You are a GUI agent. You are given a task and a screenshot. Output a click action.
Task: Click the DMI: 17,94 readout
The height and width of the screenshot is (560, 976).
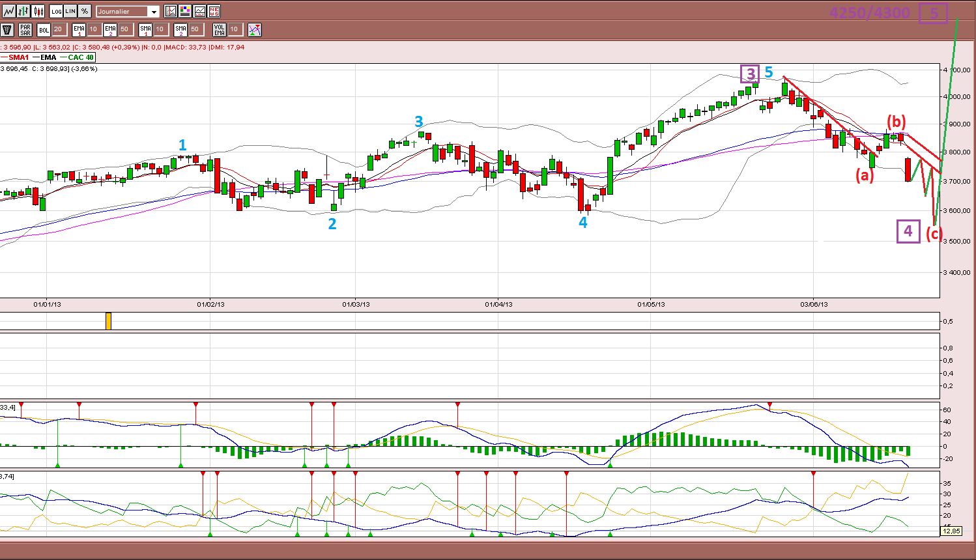click(227, 47)
